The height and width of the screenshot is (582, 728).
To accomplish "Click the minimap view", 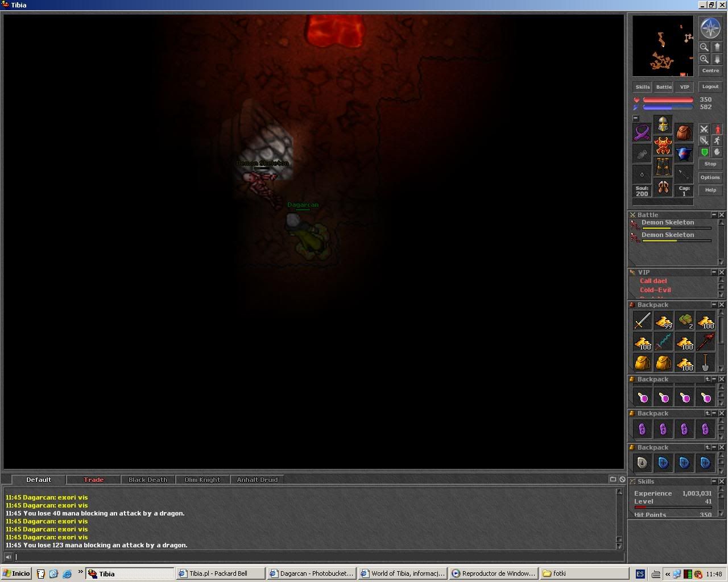I will (x=663, y=46).
